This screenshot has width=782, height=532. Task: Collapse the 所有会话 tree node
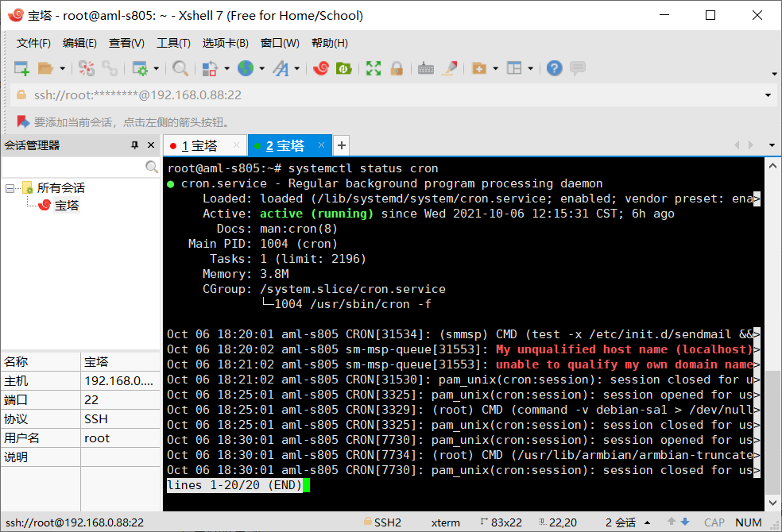pos(10,188)
